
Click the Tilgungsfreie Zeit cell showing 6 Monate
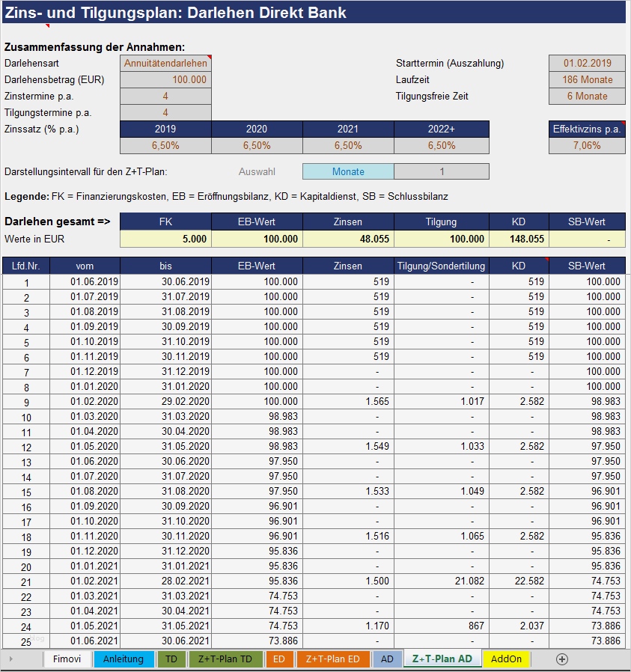click(587, 96)
